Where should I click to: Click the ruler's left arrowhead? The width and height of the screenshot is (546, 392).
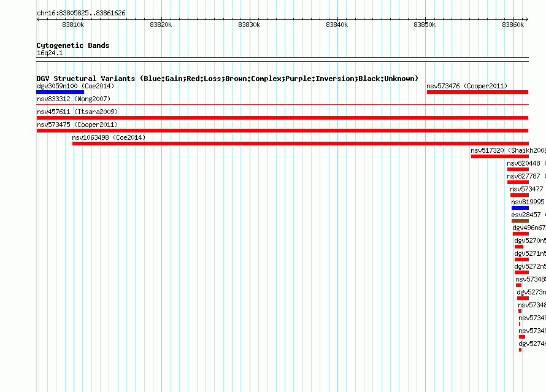(38, 19)
